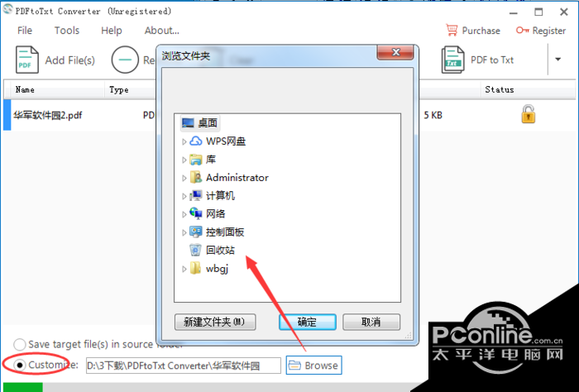Click the Purchase shopping cart icon
The width and height of the screenshot is (579, 392).
click(452, 31)
